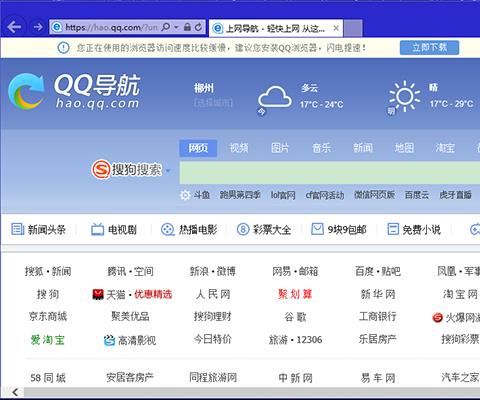The width and height of the screenshot is (480, 400).
Task: Click the 火爆网游 red icon
Action: (x=437, y=318)
